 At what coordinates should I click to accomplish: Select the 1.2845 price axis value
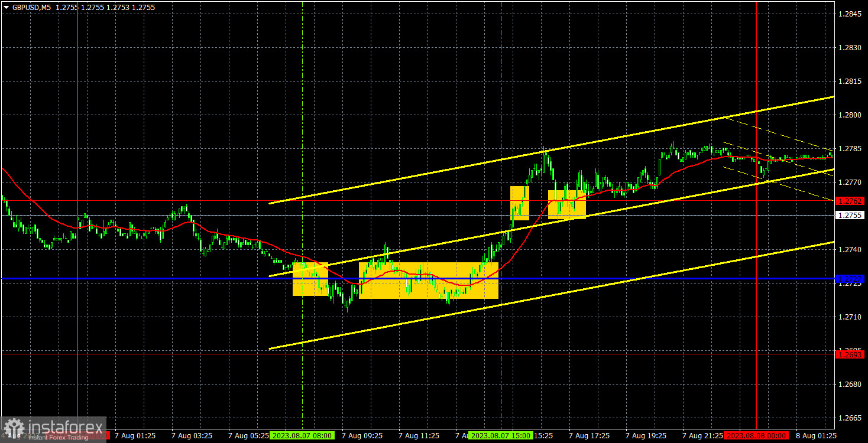point(850,14)
